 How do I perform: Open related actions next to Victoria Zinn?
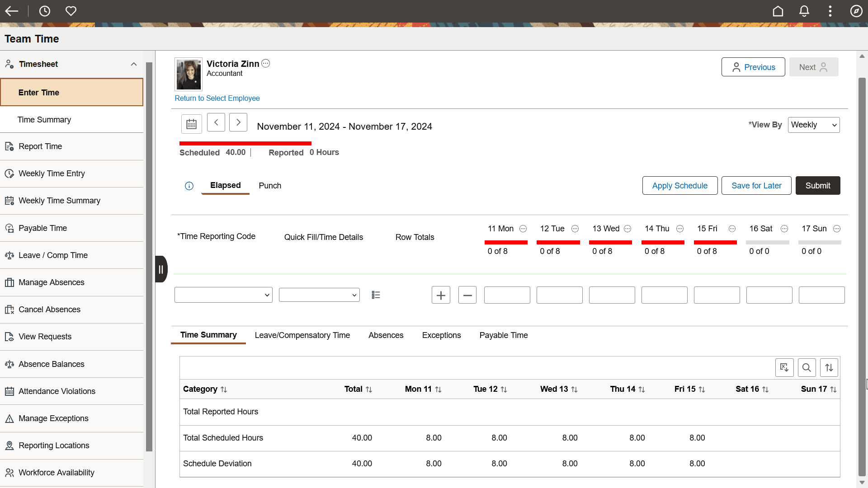[266, 64]
